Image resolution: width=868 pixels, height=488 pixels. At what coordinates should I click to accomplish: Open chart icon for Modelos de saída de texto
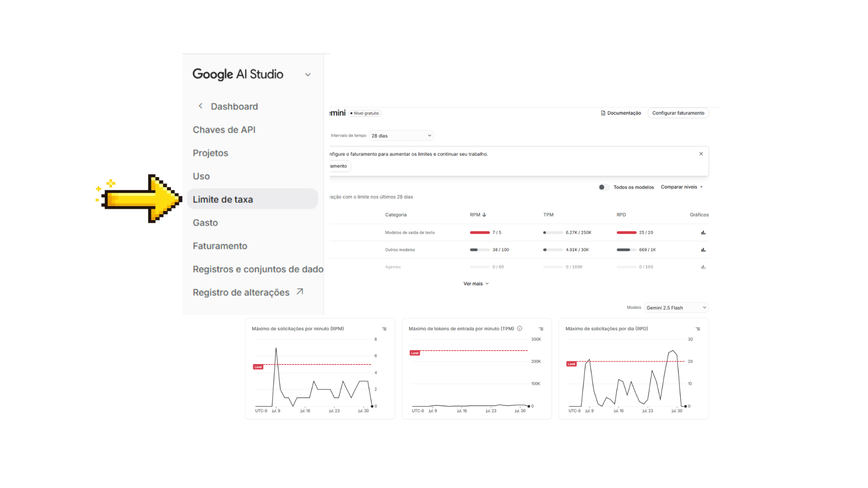click(x=703, y=233)
